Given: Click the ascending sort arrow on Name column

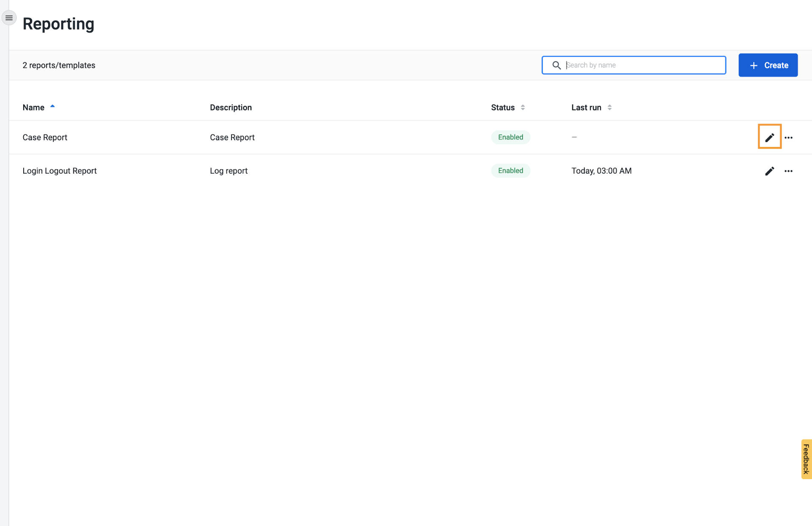Looking at the screenshot, I should pyautogui.click(x=52, y=106).
